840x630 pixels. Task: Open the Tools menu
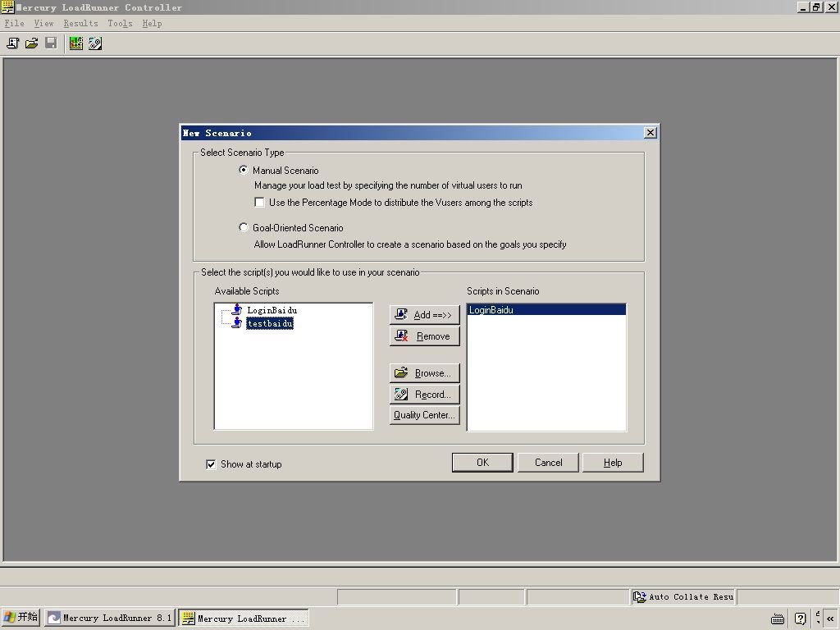(120, 23)
